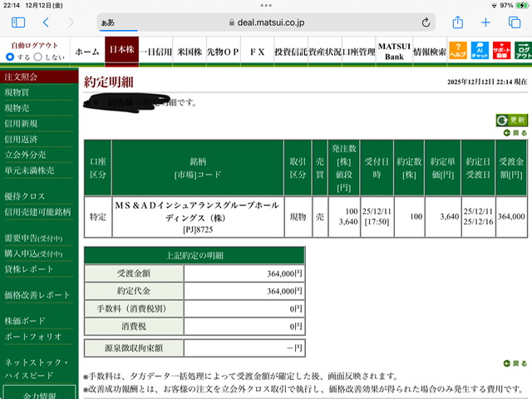
Task: Click the green ログアウト icon
Action: 523,51
